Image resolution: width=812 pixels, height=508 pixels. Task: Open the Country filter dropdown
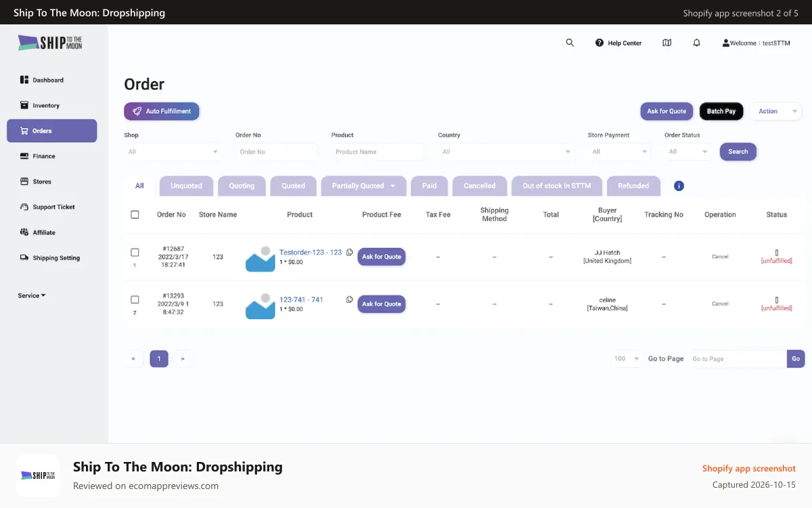[x=506, y=152]
